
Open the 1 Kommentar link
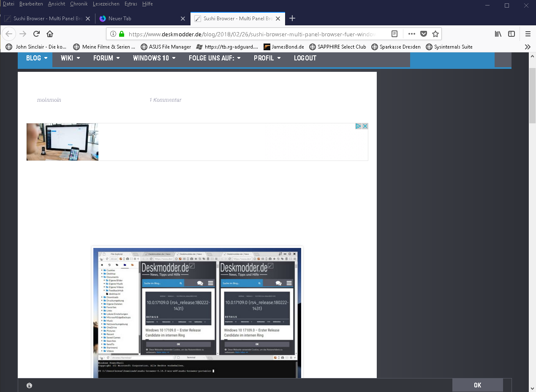click(x=165, y=100)
